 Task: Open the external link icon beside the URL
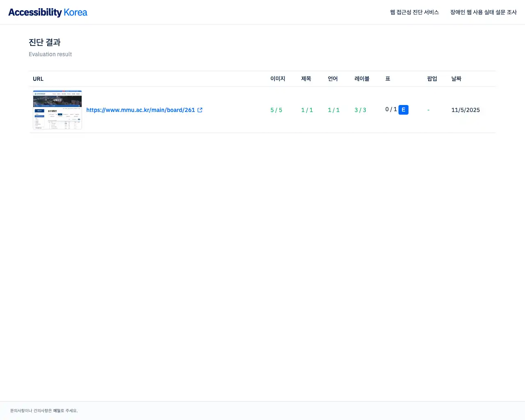(x=200, y=110)
